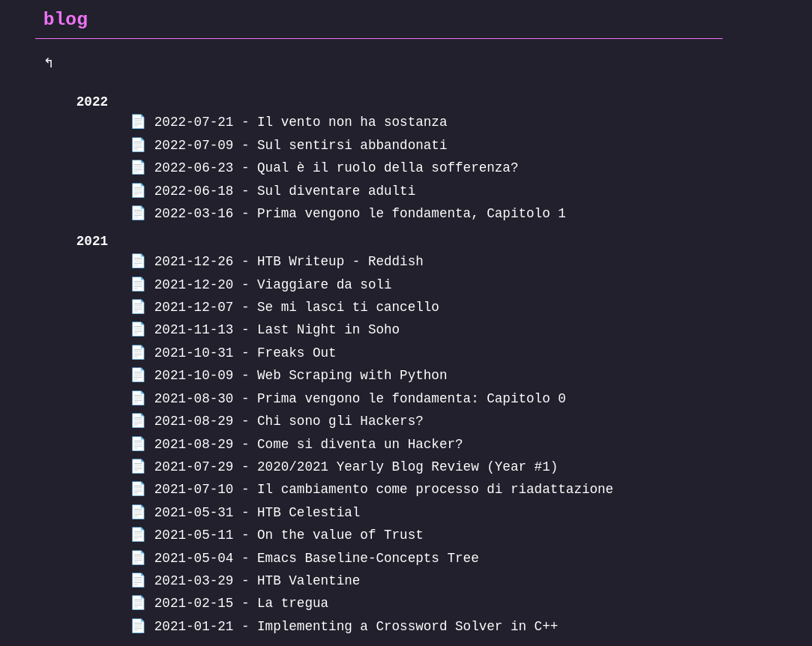Open post Sul sentirsi abbandonati

301,145
